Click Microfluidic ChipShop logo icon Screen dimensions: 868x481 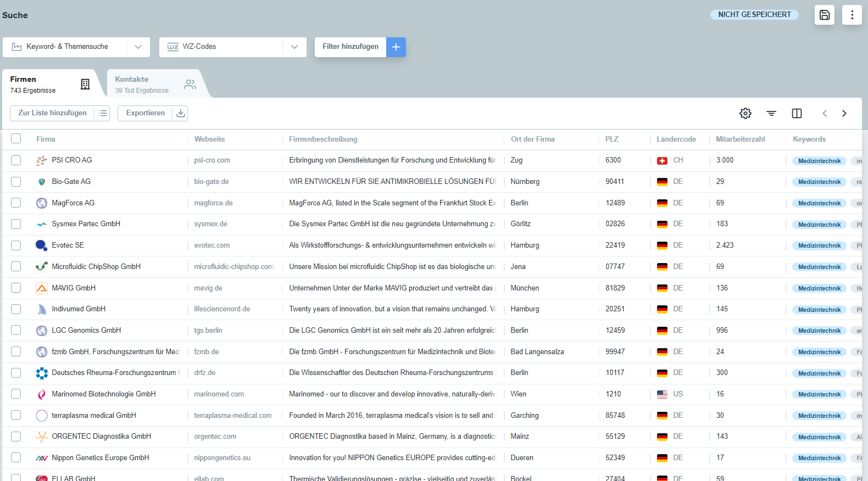click(42, 267)
